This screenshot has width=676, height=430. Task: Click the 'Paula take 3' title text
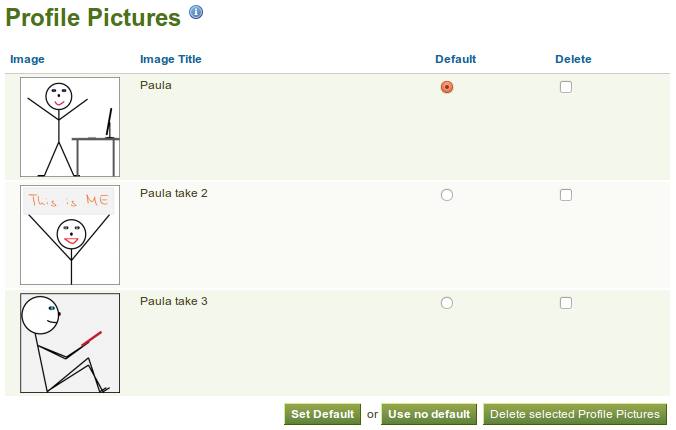tap(174, 301)
